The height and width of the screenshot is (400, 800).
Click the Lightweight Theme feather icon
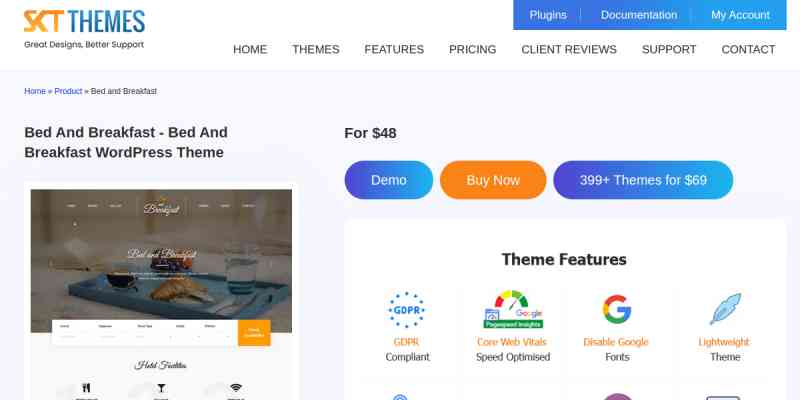725,309
